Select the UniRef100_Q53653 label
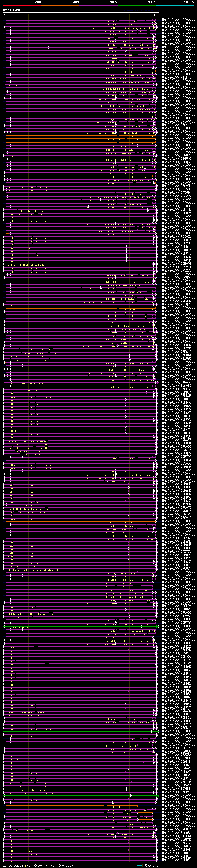 pos(177,463)
